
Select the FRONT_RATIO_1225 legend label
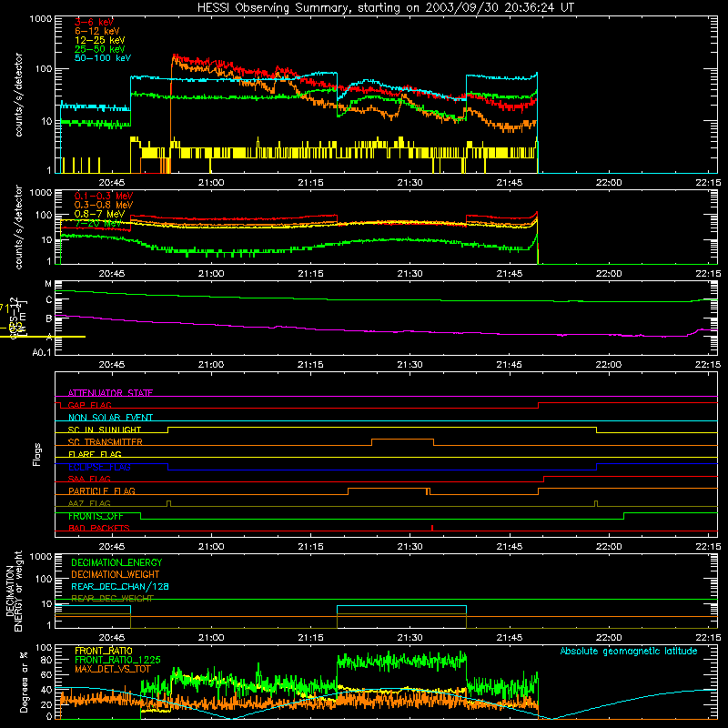click(117, 660)
